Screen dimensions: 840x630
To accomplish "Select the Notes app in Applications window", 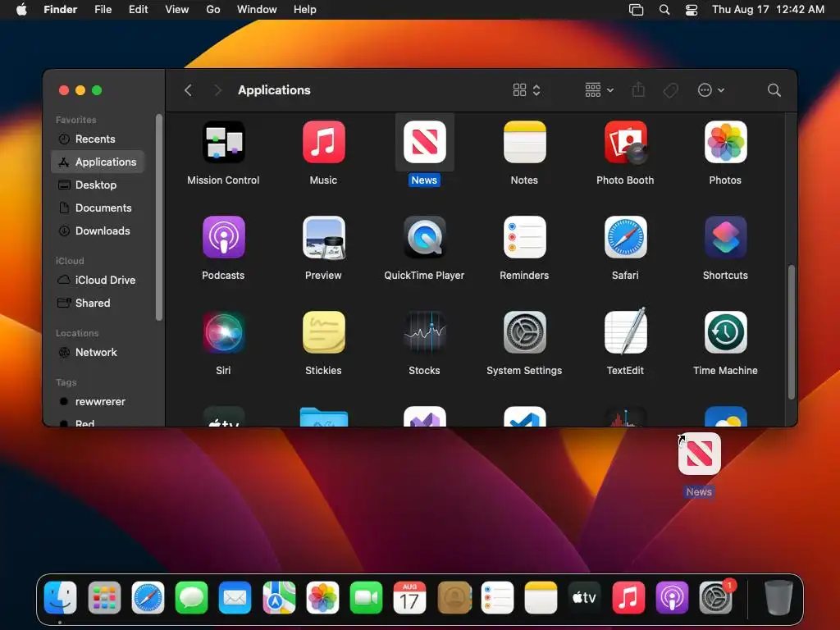I will [524, 142].
